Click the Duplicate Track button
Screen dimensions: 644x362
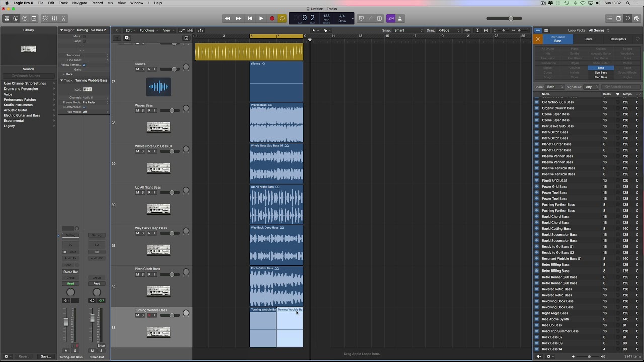pyautogui.click(x=127, y=38)
